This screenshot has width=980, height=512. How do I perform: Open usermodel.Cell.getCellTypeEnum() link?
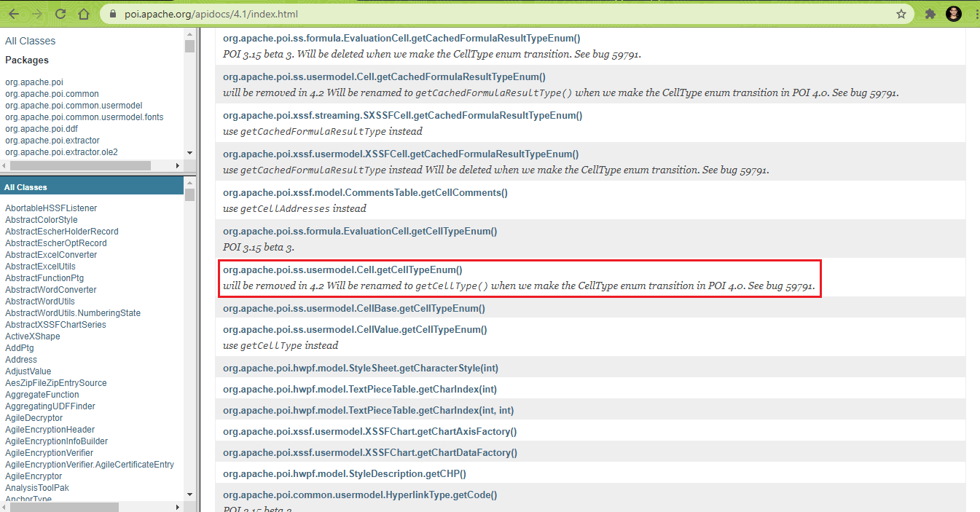(342, 269)
